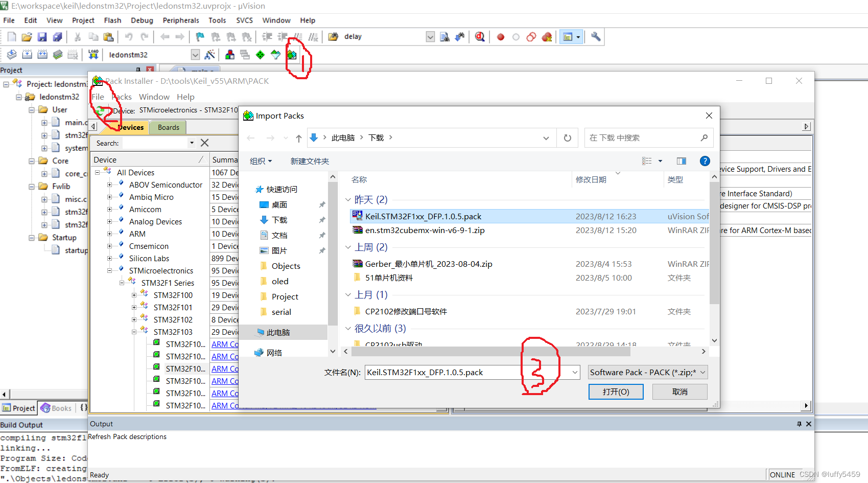
Task: Launch Pack Installer toolbar icon
Action: (292, 55)
